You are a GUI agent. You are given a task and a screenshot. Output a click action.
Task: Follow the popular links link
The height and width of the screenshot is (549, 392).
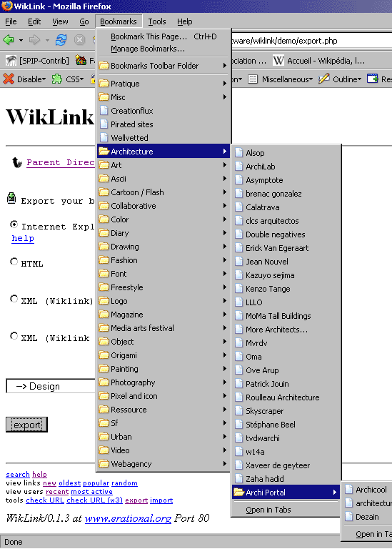pos(96,483)
